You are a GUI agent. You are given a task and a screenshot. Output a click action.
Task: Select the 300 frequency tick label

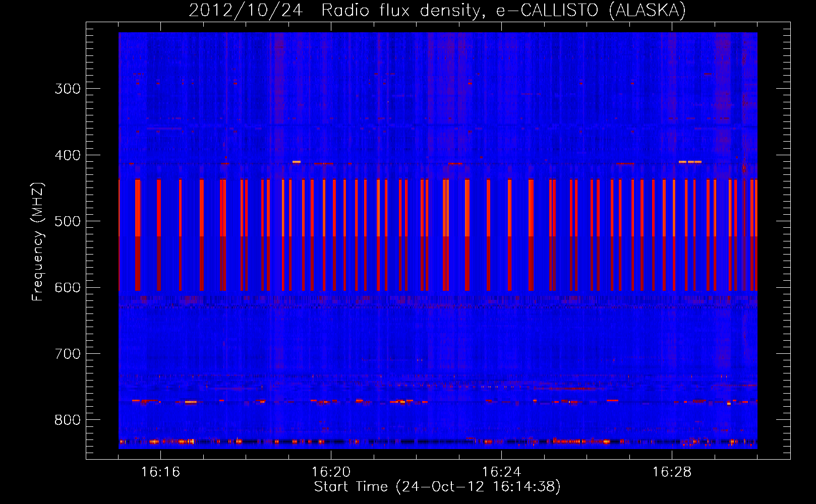tap(68, 89)
